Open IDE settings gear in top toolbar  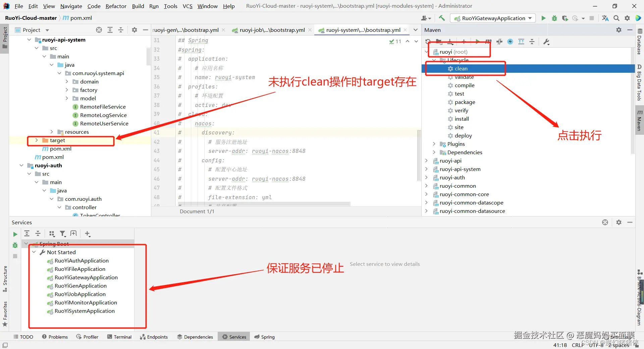(627, 18)
